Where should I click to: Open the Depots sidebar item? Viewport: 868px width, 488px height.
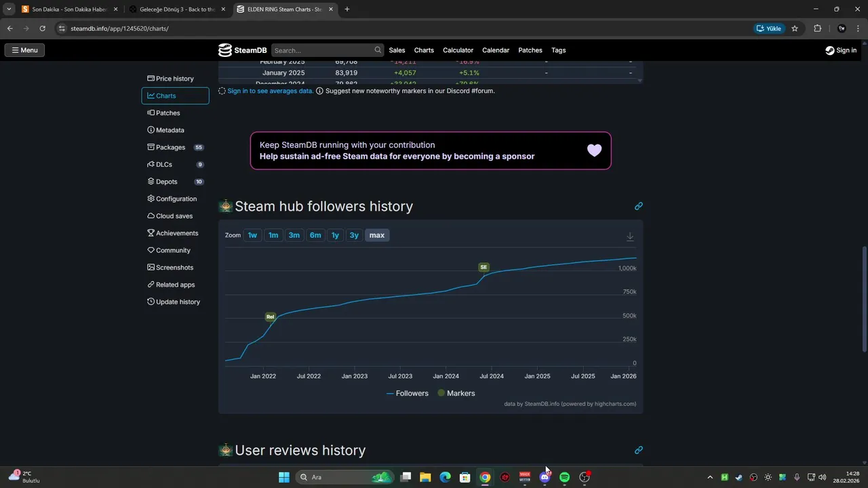click(x=175, y=182)
